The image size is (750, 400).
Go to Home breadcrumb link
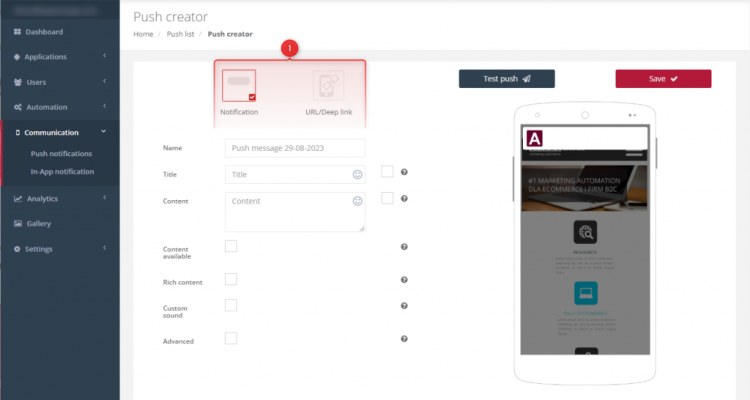click(143, 34)
